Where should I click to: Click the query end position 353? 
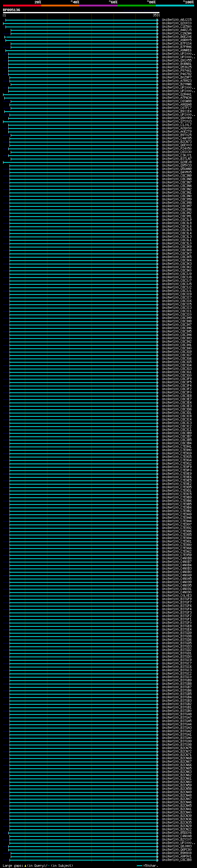pos(155,15)
